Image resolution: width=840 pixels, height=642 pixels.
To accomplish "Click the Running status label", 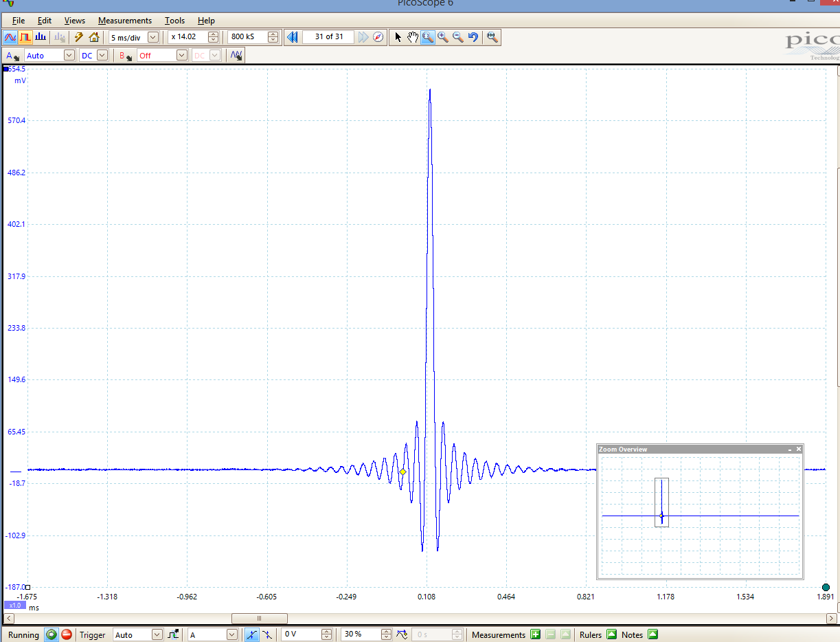I will [x=23, y=634].
